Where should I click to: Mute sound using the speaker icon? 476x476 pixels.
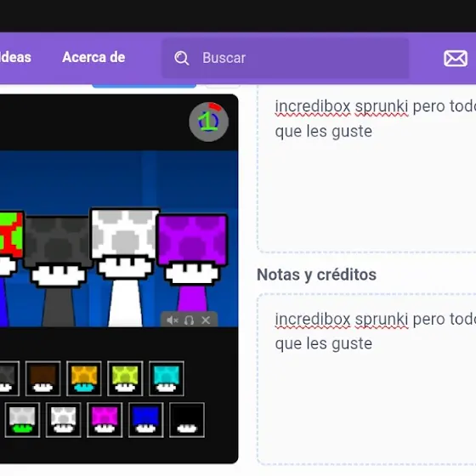(x=172, y=320)
